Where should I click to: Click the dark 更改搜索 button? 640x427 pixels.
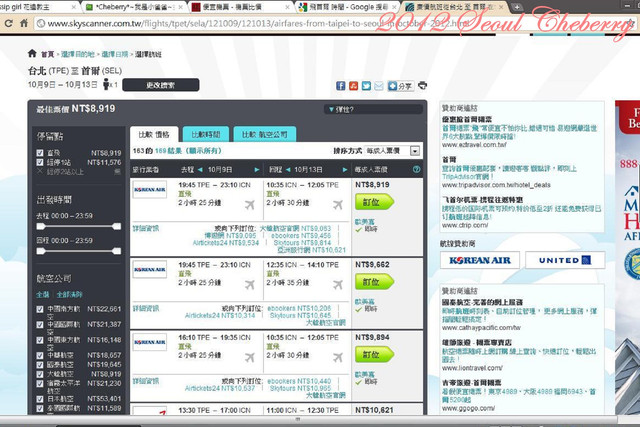[x=161, y=85]
